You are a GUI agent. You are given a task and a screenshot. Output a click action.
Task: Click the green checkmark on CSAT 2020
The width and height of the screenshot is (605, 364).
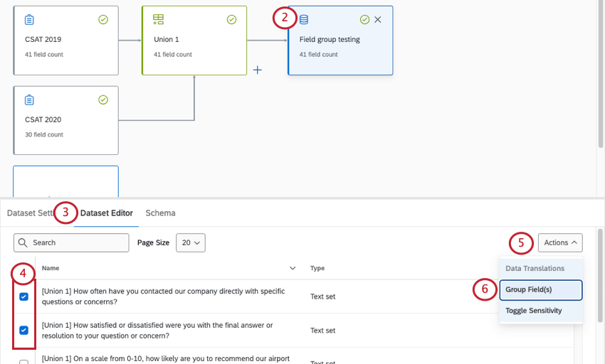[103, 100]
